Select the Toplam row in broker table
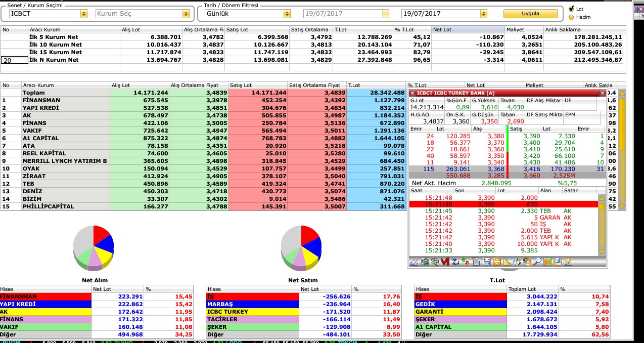The width and height of the screenshot is (644, 343). 203,93
